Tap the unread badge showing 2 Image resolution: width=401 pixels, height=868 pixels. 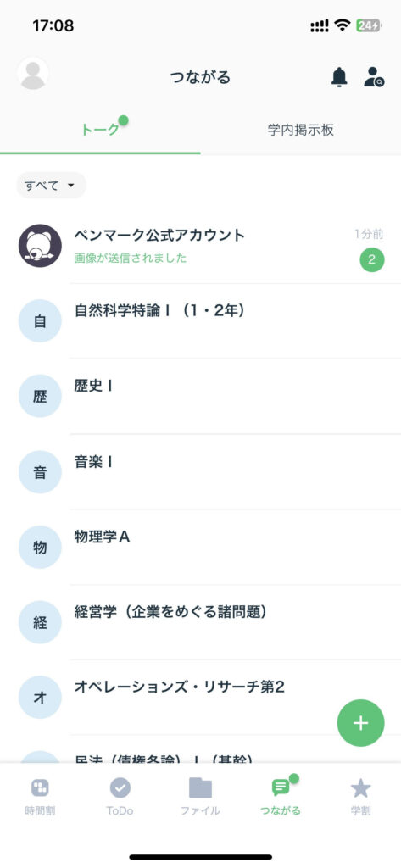371,260
